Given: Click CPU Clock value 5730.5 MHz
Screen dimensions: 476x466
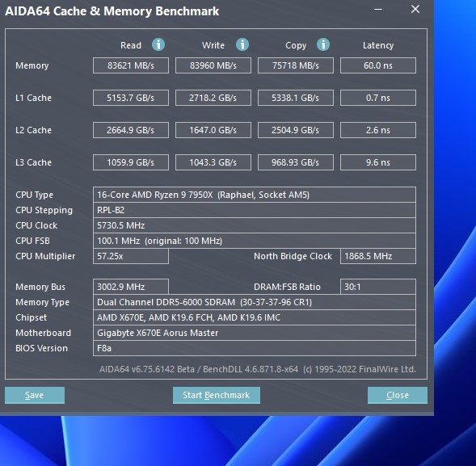Looking at the screenshot, I should pos(255,225).
